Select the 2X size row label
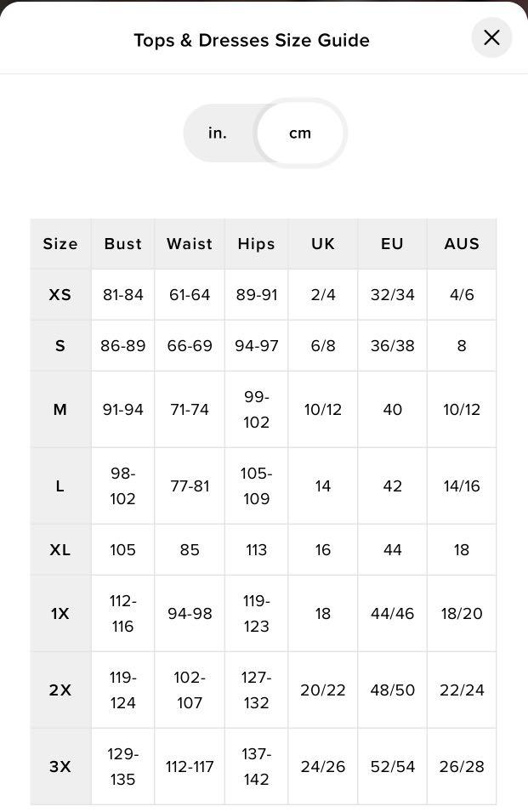 tap(60, 690)
